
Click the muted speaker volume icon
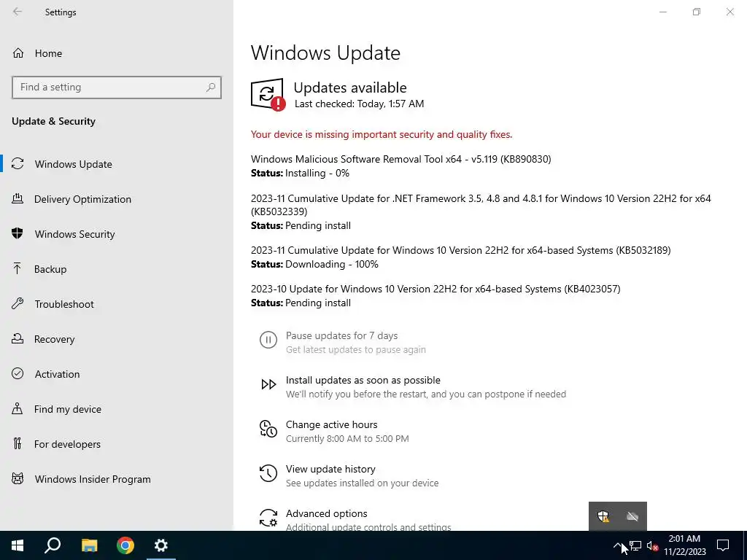click(x=652, y=545)
